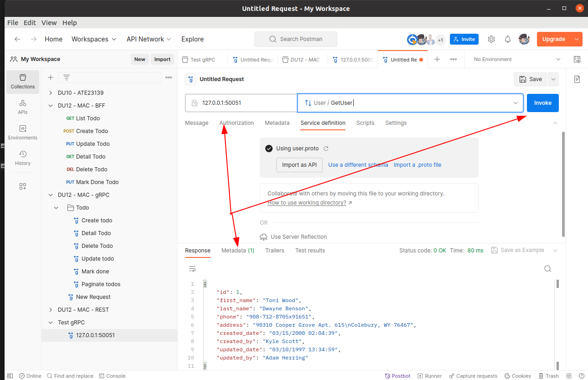
Task: Collapse the request pane chevron
Action: click(x=555, y=123)
